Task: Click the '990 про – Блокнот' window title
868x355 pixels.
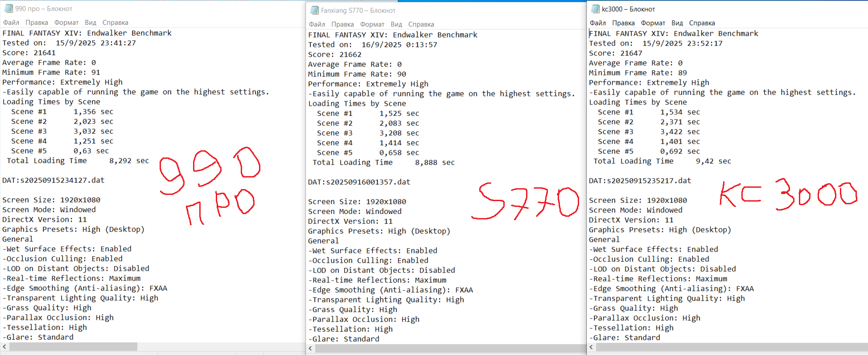Action: click(x=44, y=9)
